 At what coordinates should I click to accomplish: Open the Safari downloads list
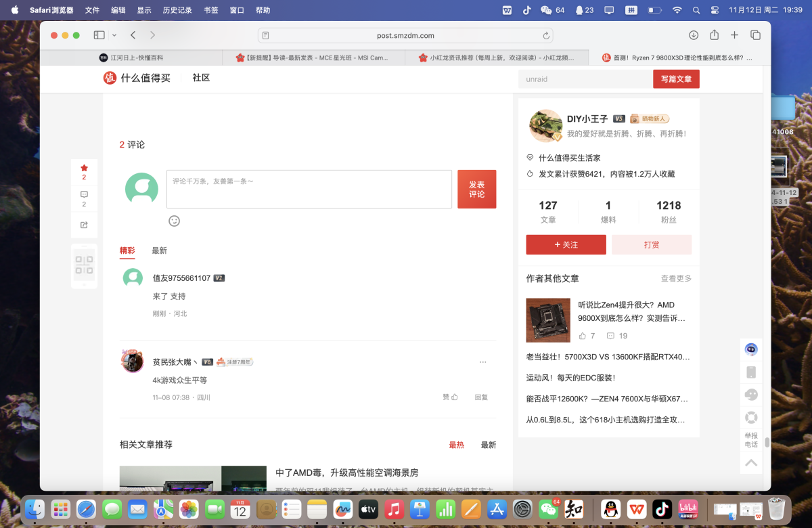coord(694,35)
